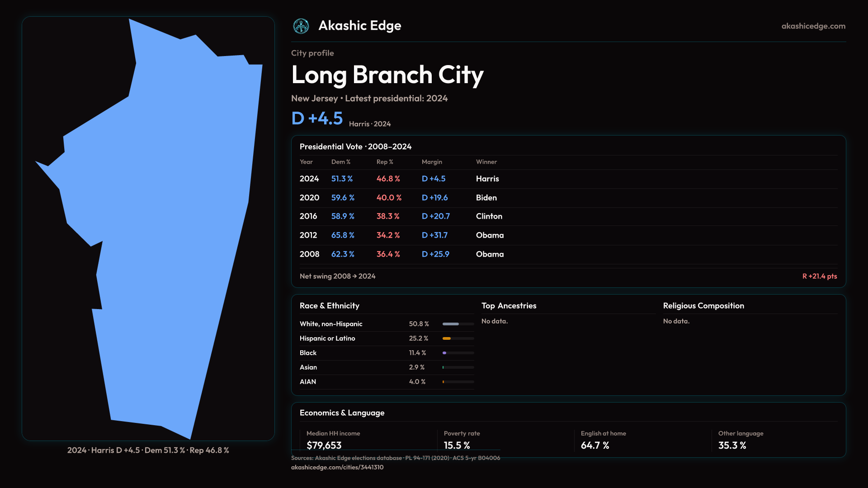Click the 2016 Clinton result row
Image resolution: width=868 pixels, height=488 pixels.
[x=489, y=216]
